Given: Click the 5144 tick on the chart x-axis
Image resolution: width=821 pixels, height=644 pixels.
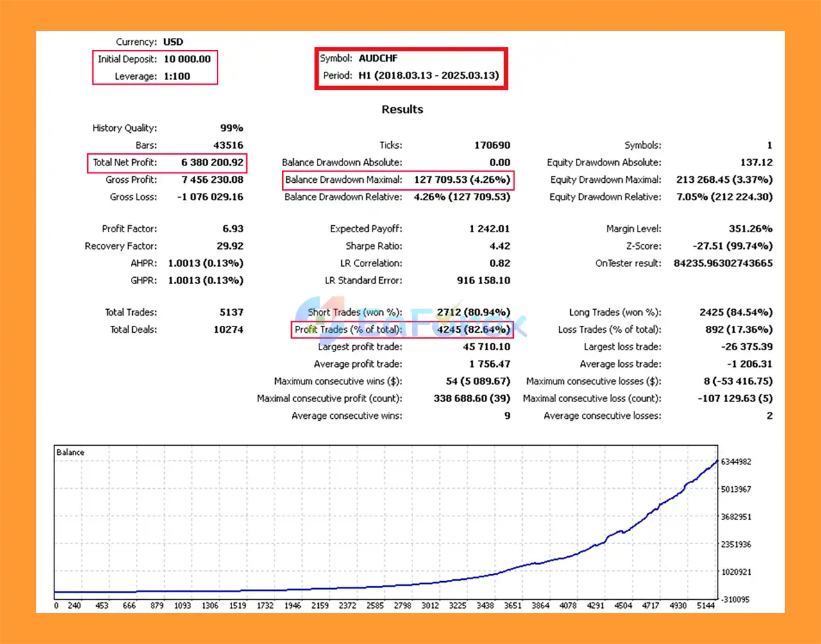Looking at the screenshot, I should [705, 606].
